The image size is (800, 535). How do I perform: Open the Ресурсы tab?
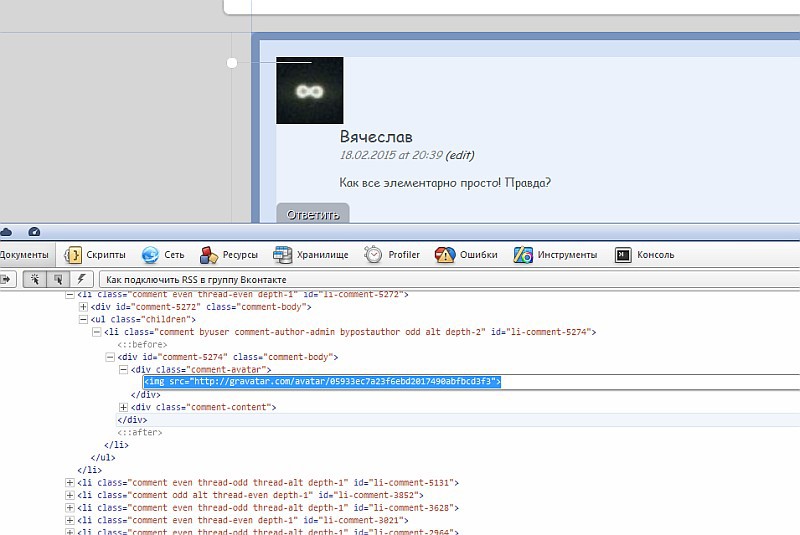229,254
